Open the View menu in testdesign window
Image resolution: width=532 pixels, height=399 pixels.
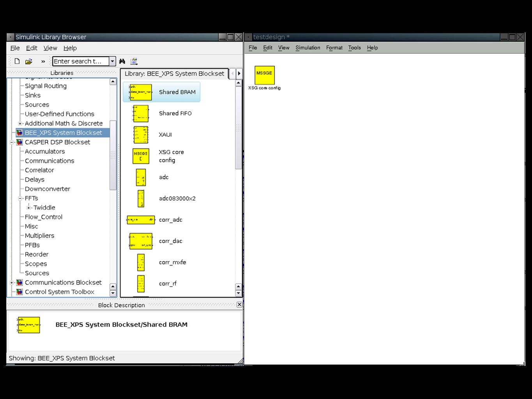pyautogui.click(x=284, y=48)
